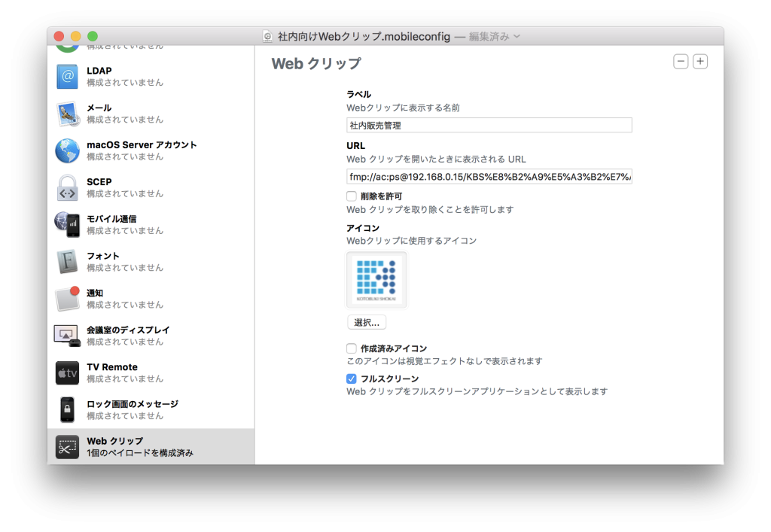This screenshot has width=771, height=532.
Task: Open the モバイル通信 payload icon
Action: [x=67, y=224]
